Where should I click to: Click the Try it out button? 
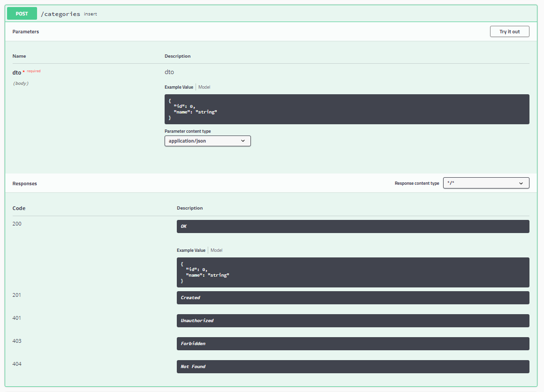point(509,31)
